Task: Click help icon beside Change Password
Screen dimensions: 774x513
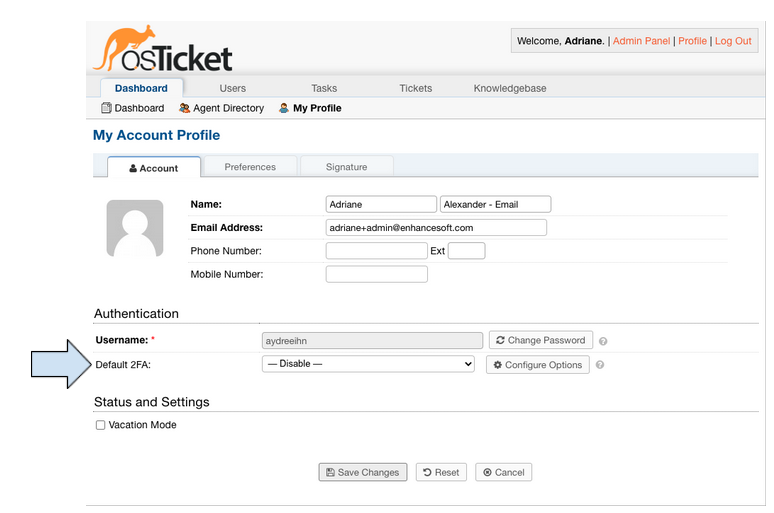Action: (602, 341)
